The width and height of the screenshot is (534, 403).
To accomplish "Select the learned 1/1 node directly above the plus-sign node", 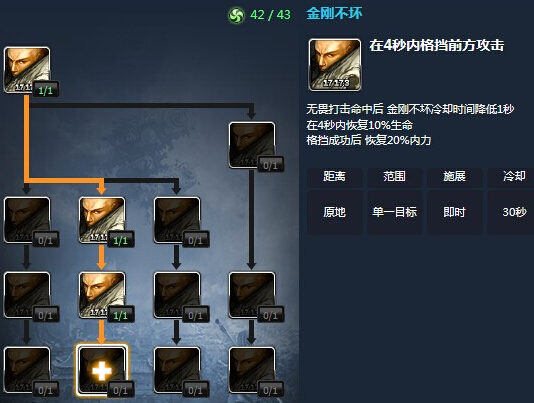I will pyautogui.click(x=102, y=295).
